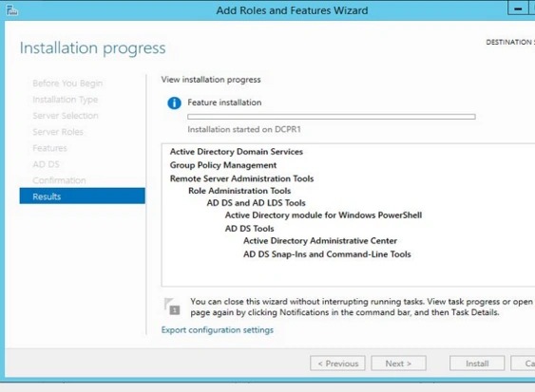Click the 'Installation progress' page title

click(93, 48)
